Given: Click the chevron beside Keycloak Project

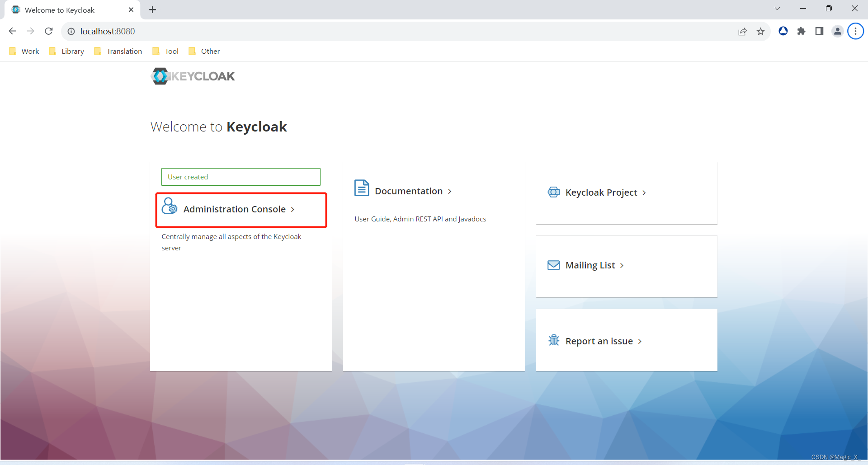Looking at the screenshot, I should (644, 193).
